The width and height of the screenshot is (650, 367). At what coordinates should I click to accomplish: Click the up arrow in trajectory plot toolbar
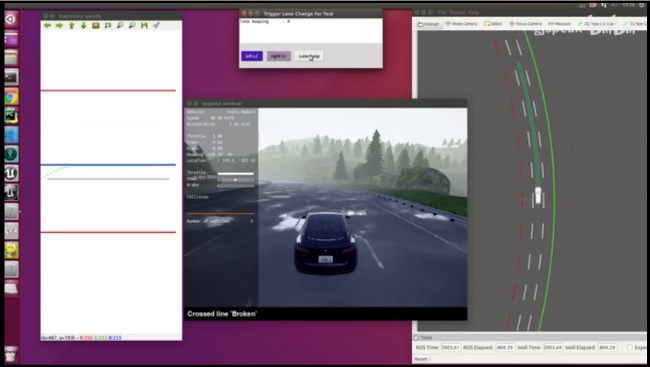click(x=71, y=26)
